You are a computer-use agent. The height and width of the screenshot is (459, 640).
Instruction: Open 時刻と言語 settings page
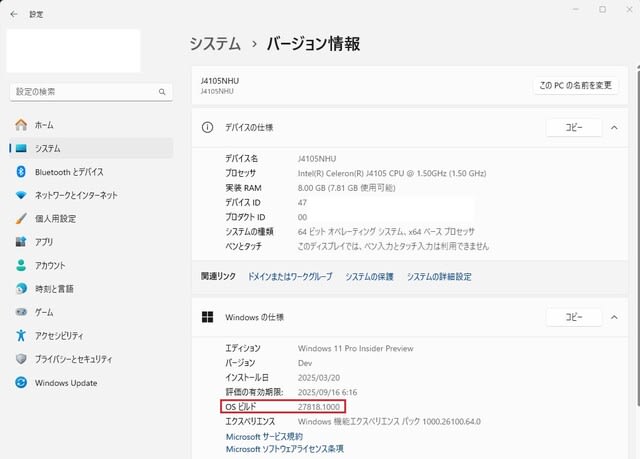(x=91, y=289)
